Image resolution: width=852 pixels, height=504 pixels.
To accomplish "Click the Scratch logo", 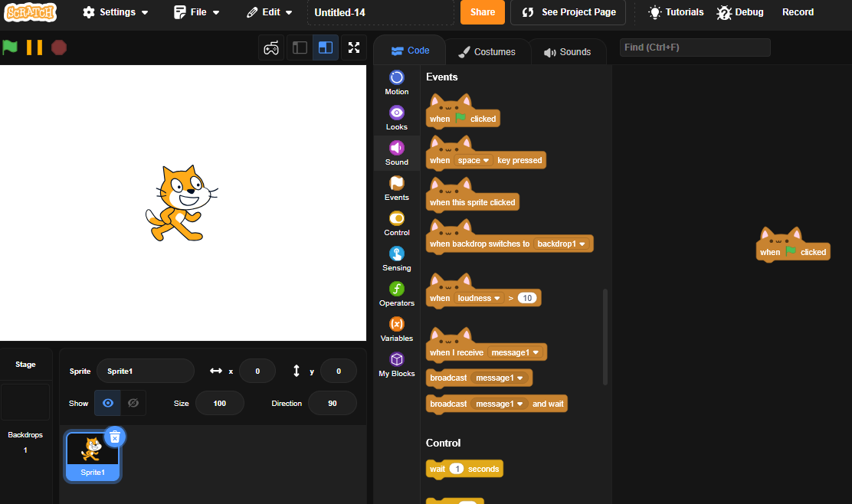I will [x=31, y=12].
